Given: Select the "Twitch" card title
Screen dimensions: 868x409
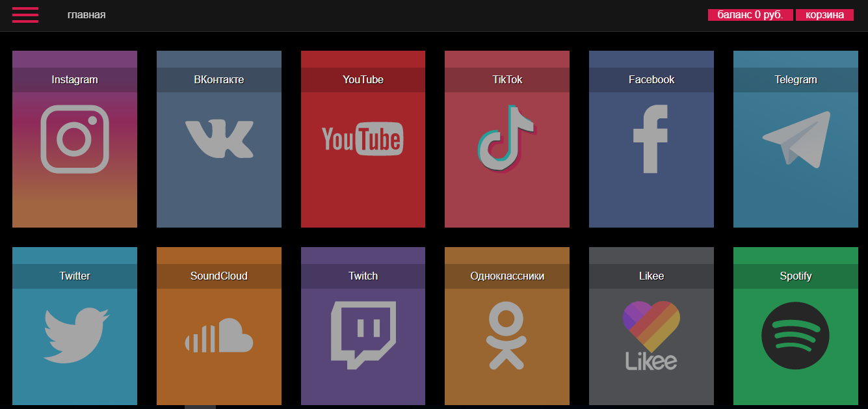Looking at the screenshot, I should (363, 276).
